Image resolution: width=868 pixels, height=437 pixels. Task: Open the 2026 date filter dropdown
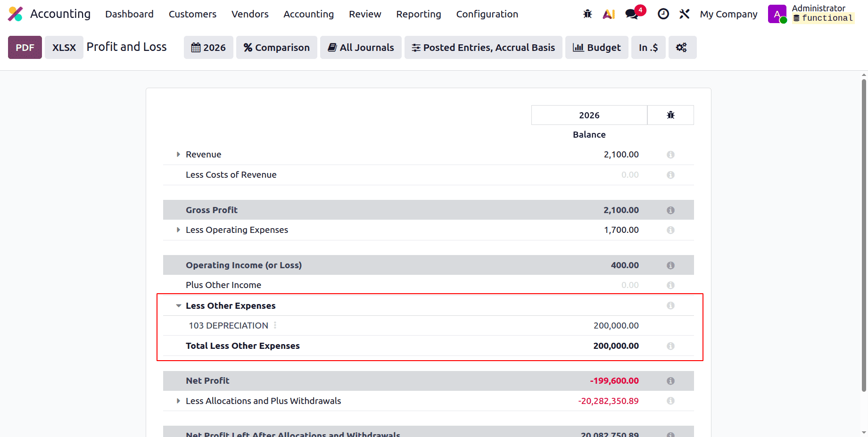tap(208, 48)
